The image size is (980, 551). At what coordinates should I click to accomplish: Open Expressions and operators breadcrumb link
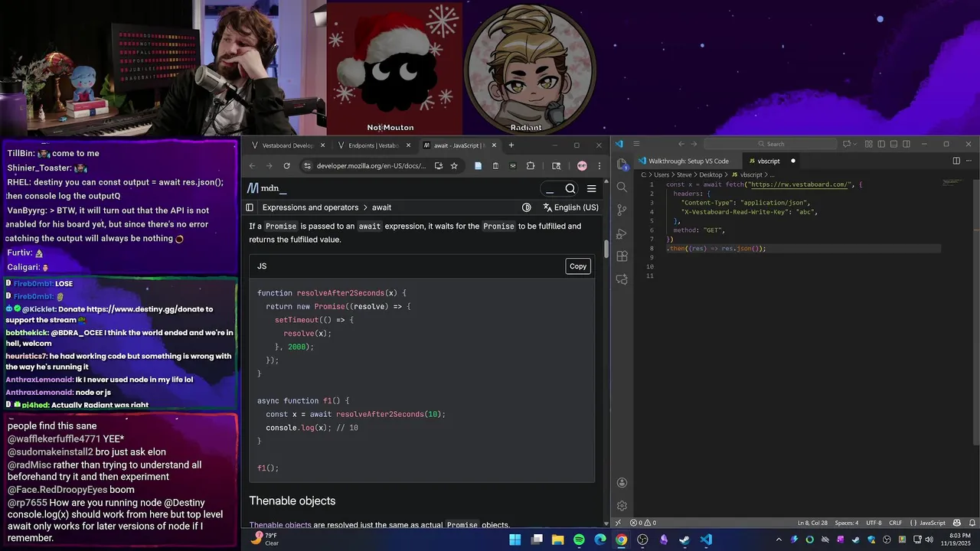point(310,207)
